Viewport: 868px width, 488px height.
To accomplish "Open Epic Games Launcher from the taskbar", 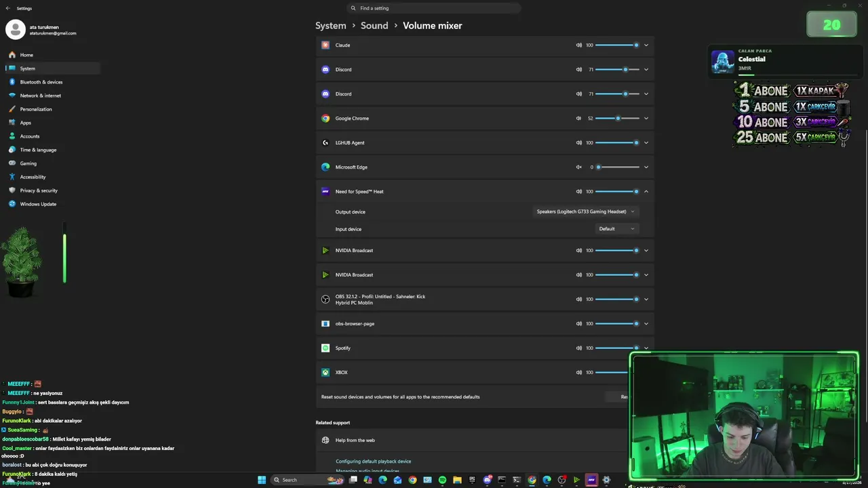I will click(x=472, y=480).
